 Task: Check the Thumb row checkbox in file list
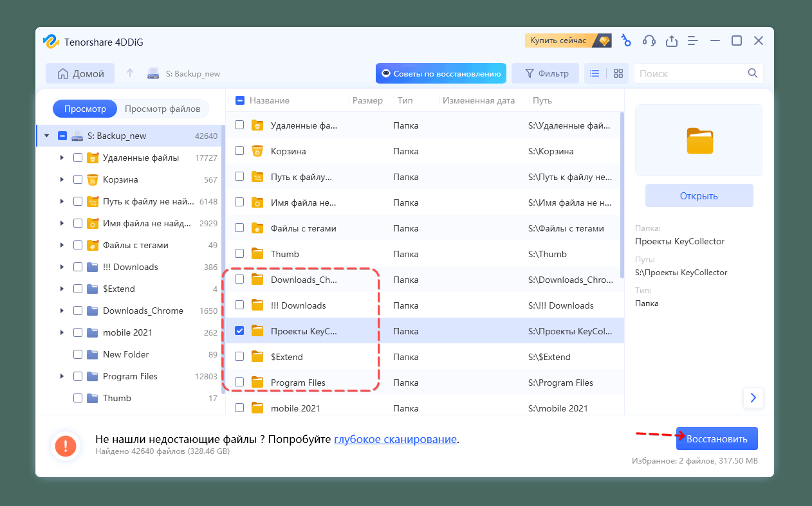click(239, 253)
